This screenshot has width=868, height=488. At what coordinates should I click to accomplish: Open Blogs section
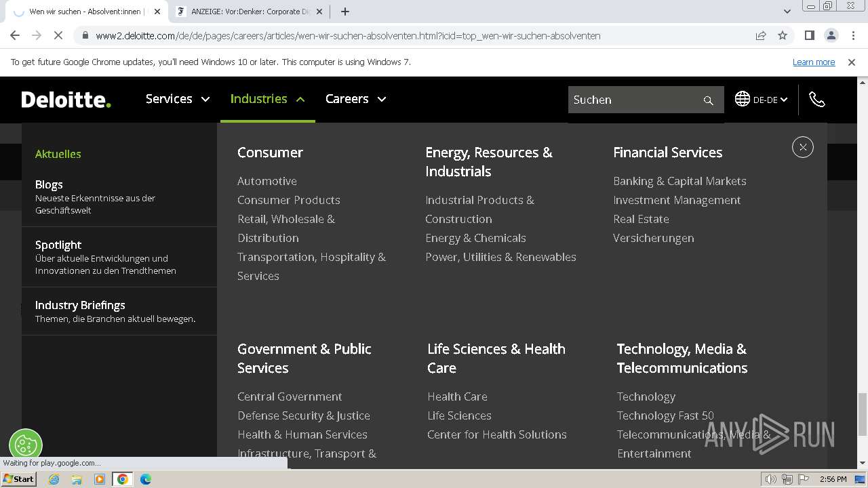[x=49, y=184]
